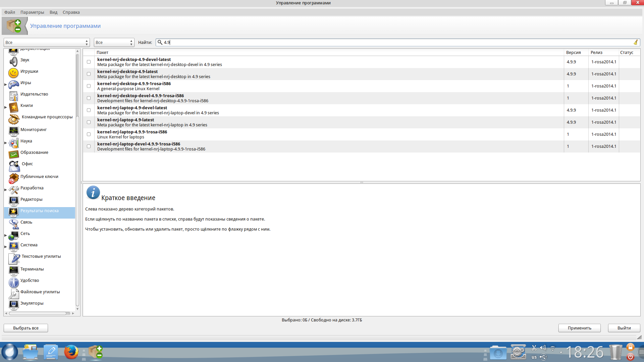Viewport: 644px width, 362px height.
Task: Click the Звук speaker category icon
Action: 13,61
